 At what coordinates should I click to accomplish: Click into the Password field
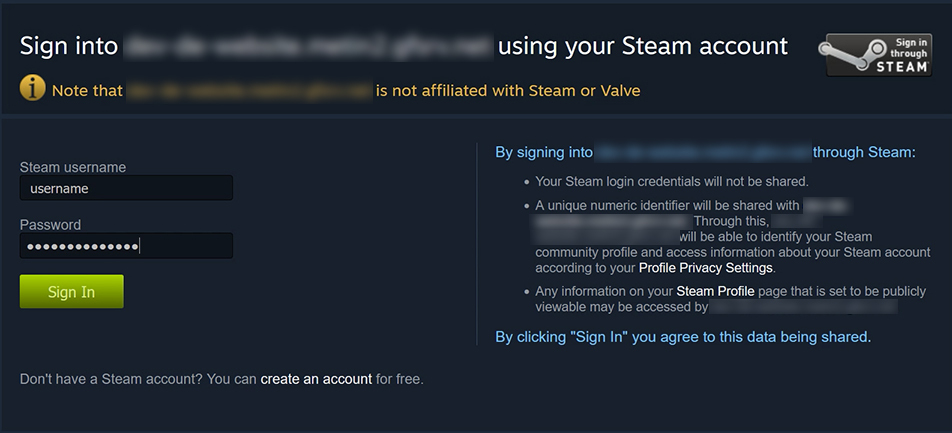tap(126, 246)
